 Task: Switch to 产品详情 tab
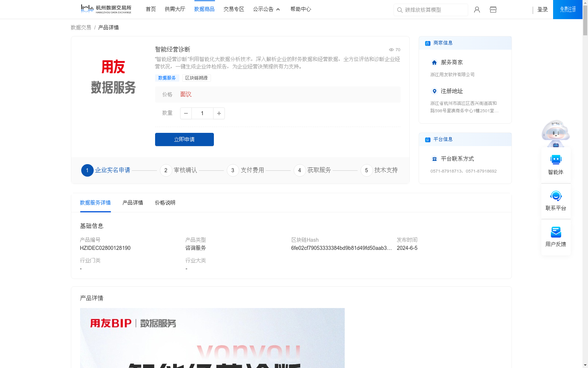pos(133,203)
